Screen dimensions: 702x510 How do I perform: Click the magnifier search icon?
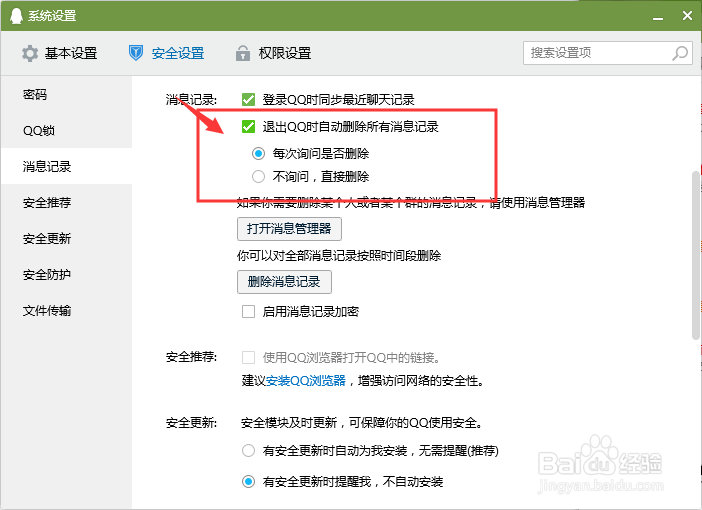680,53
